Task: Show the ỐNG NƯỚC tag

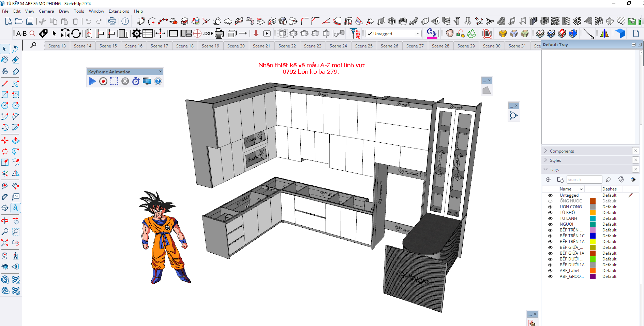Action: [550, 201]
